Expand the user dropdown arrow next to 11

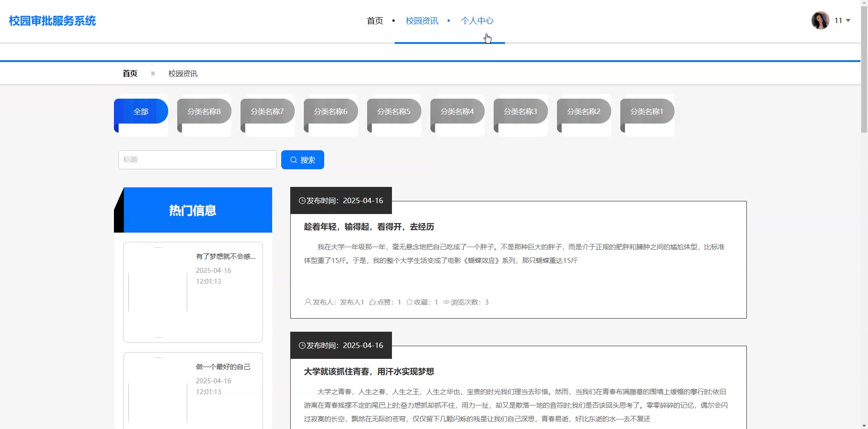(x=848, y=20)
